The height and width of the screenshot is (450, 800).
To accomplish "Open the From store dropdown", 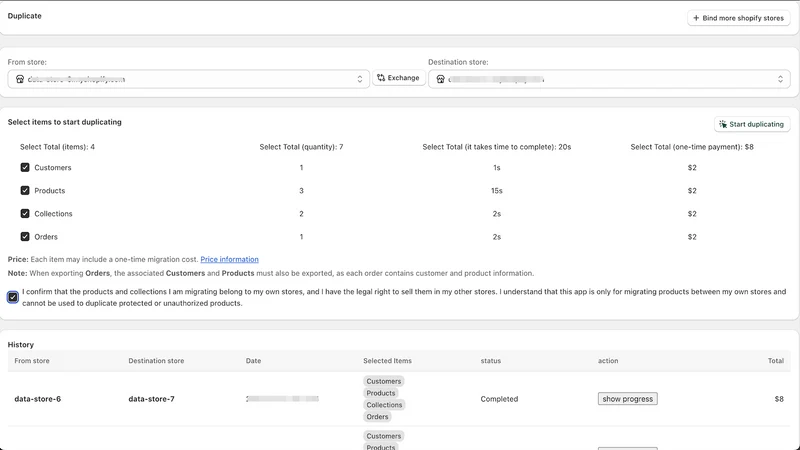I will coord(188,79).
